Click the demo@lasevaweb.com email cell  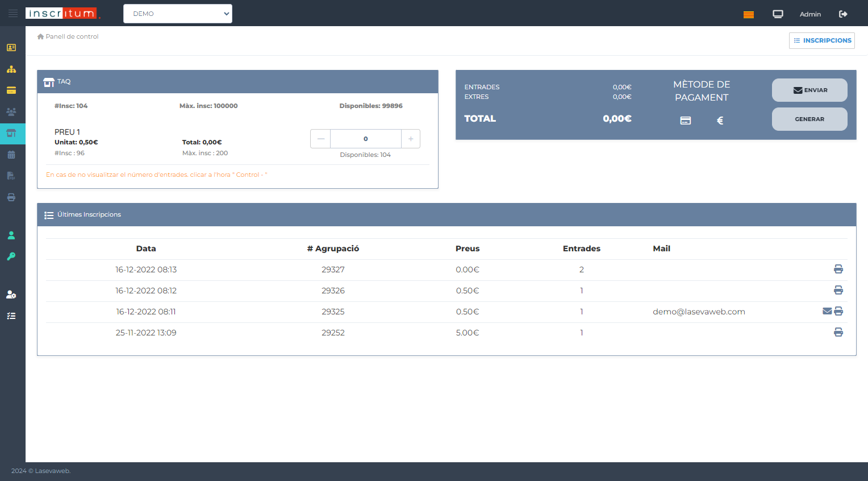pyautogui.click(x=699, y=312)
